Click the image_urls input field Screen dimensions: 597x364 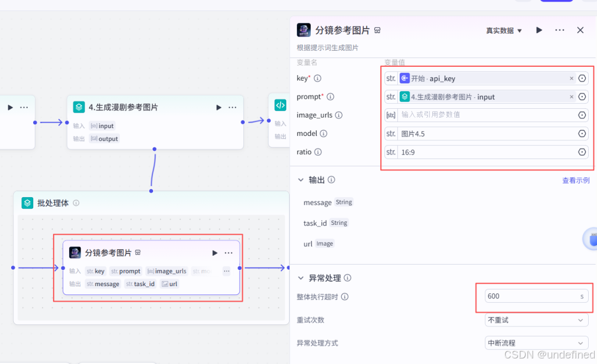(486, 115)
